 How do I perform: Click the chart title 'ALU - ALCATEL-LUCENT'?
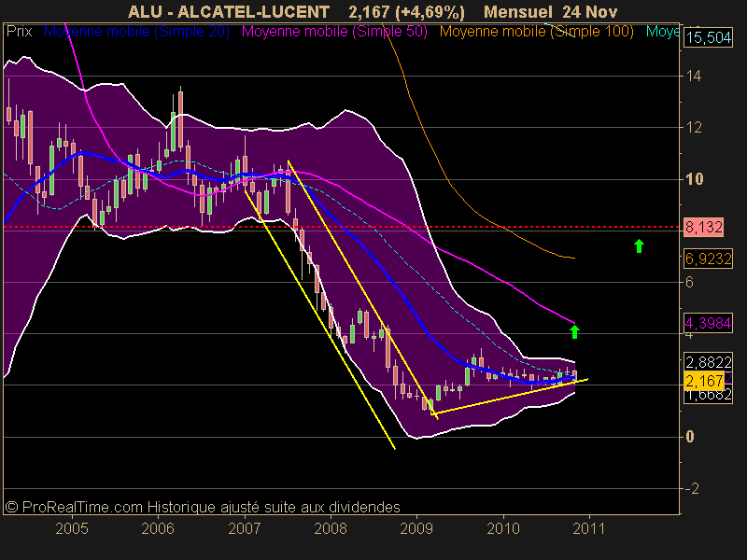pos(229,11)
